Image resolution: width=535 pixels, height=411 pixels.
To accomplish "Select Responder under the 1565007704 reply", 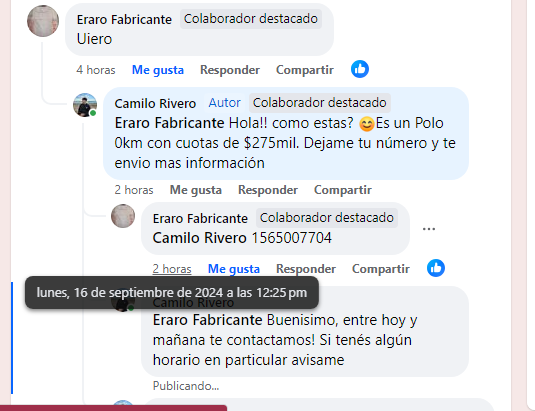I will pos(306,269).
